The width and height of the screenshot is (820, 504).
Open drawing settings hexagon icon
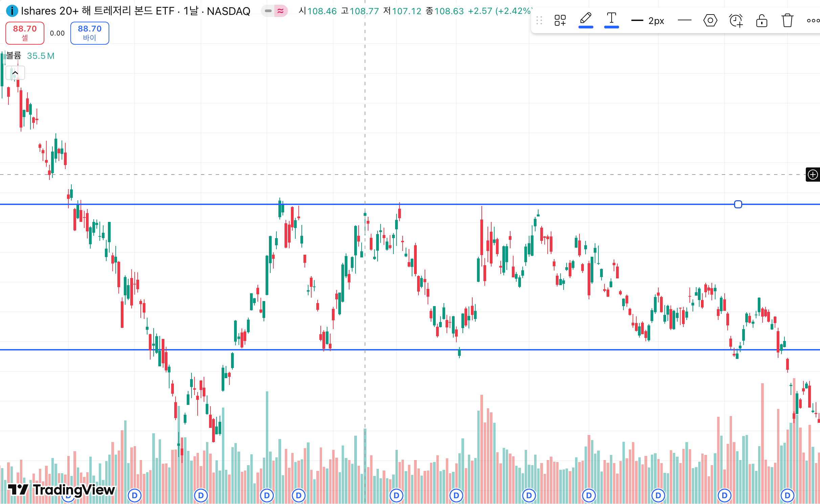coord(710,21)
